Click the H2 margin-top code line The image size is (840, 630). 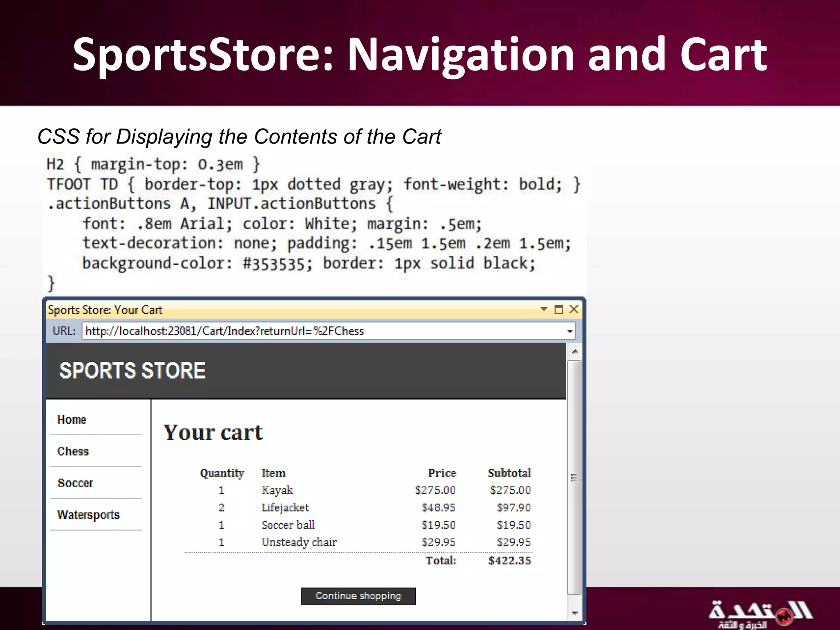(153, 164)
